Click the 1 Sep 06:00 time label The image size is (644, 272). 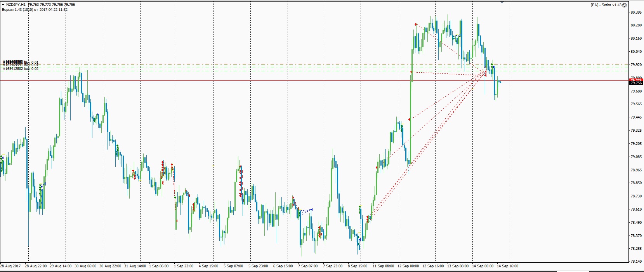pyautogui.click(x=159, y=266)
